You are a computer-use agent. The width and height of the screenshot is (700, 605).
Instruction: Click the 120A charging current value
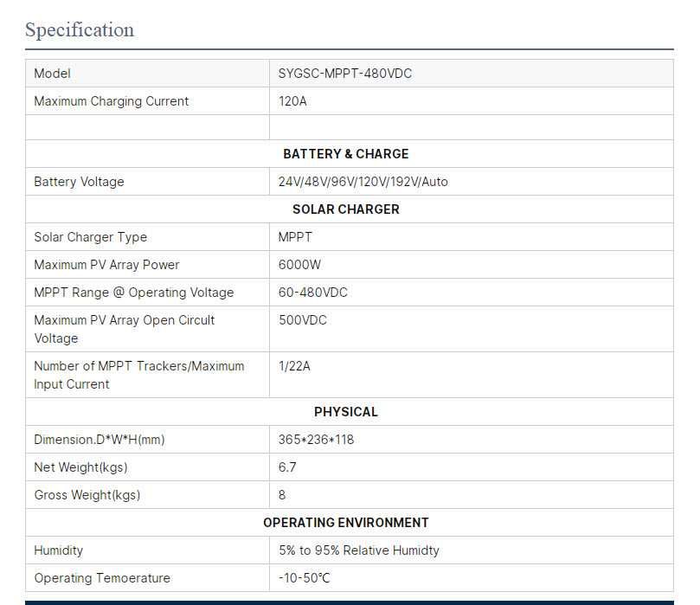(292, 101)
